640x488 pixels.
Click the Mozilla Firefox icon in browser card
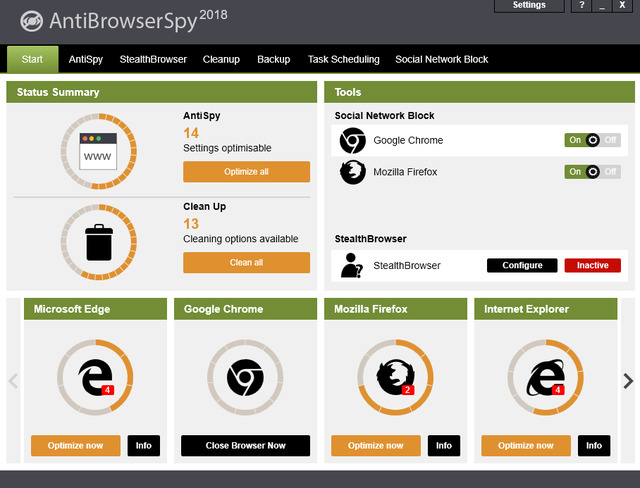point(395,376)
